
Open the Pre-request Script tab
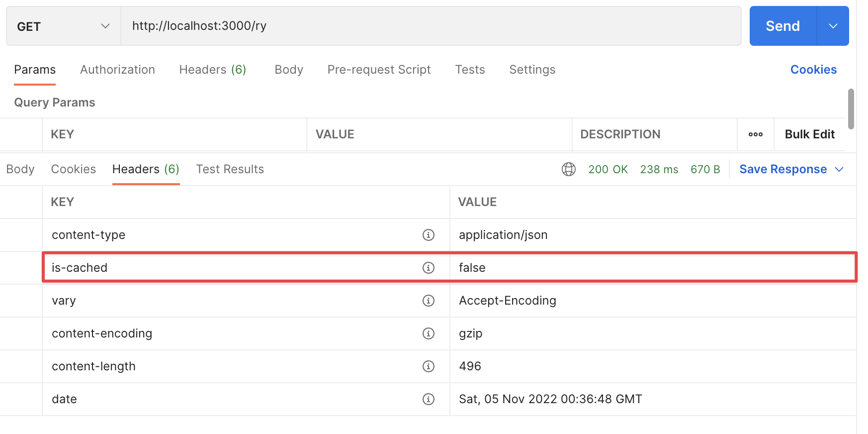(379, 70)
